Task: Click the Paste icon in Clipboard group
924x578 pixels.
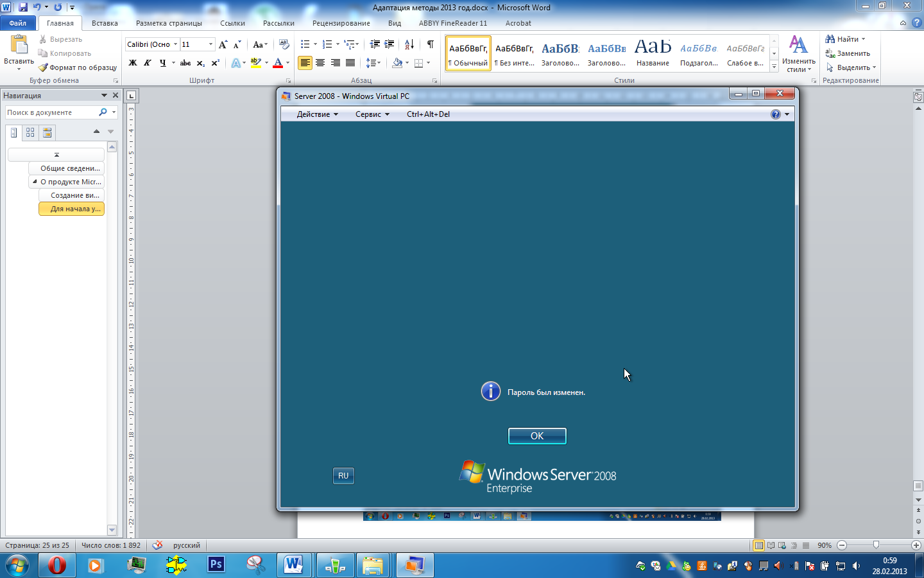Action: (x=19, y=45)
